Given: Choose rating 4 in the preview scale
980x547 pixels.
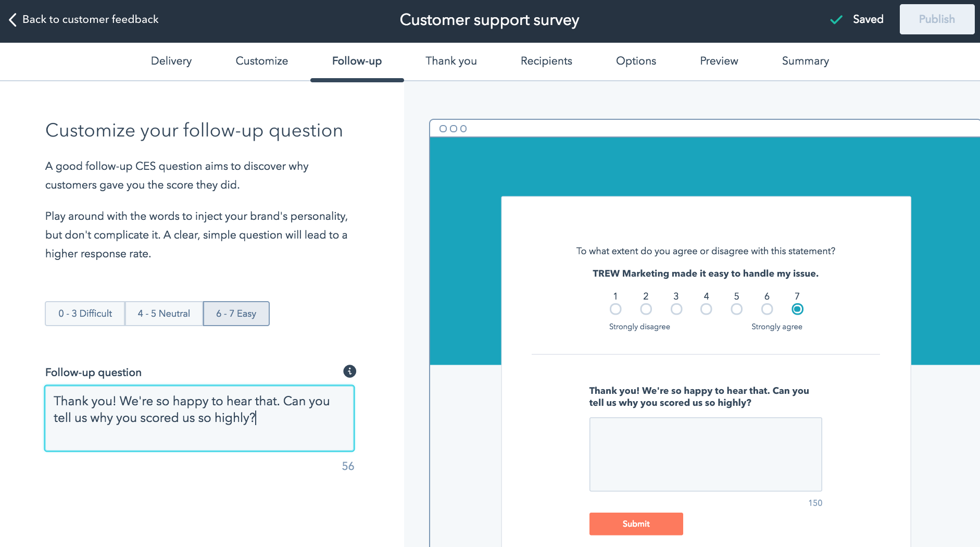Looking at the screenshot, I should tap(706, 309).
